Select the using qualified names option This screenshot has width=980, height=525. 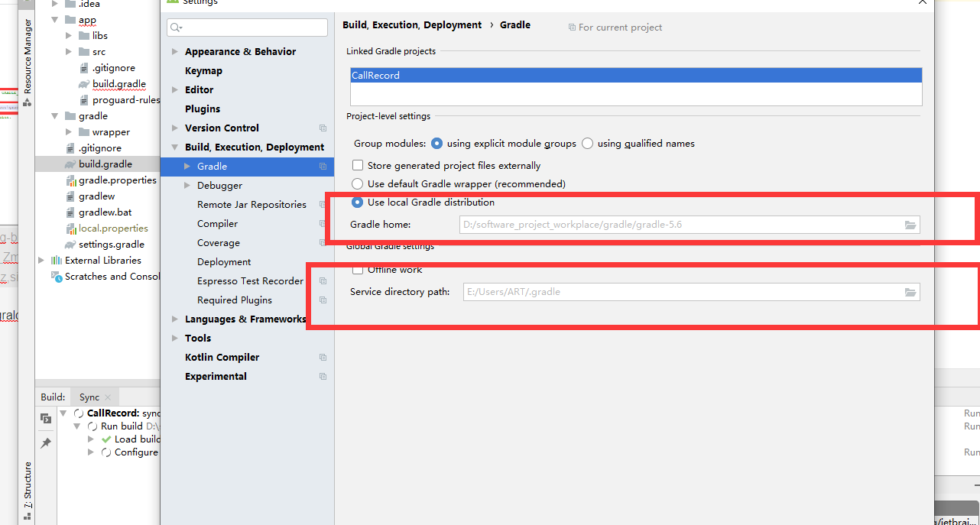(x=586, y=143)
